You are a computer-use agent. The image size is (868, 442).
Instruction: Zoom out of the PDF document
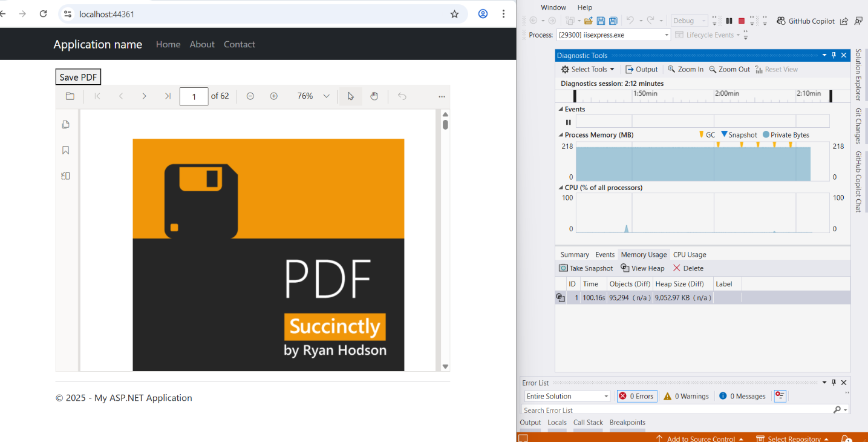(250, 96)
